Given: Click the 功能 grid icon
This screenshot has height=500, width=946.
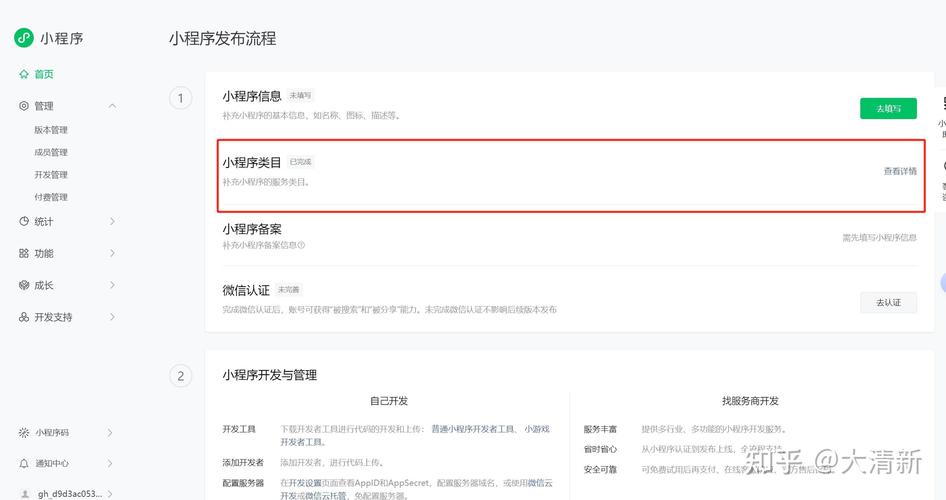Looking at the screenshot, I should (x=24, y=254).
